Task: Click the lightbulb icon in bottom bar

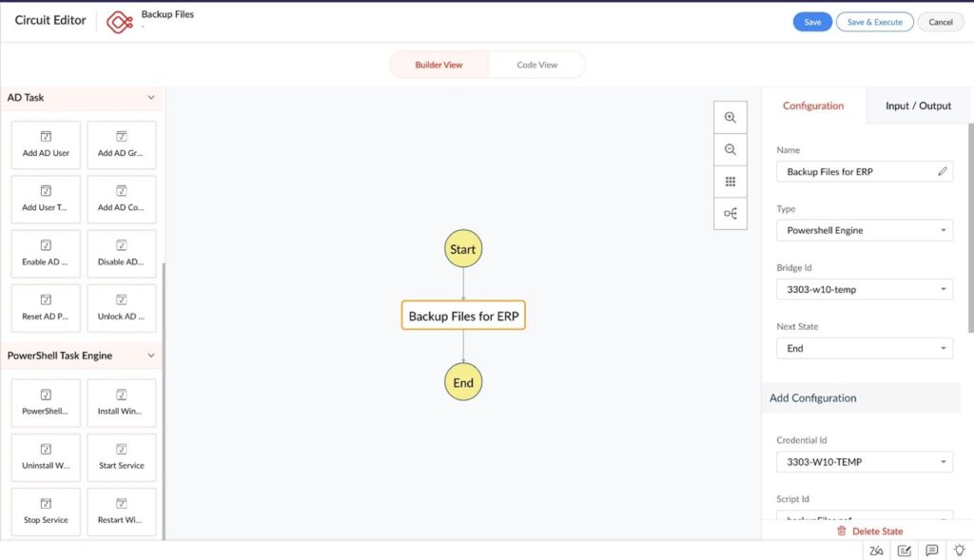Action: coord(959,550)
